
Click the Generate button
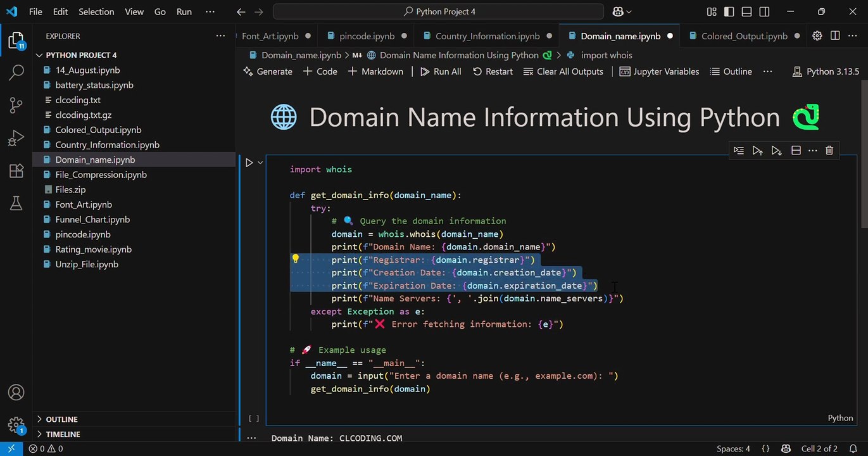268,72
